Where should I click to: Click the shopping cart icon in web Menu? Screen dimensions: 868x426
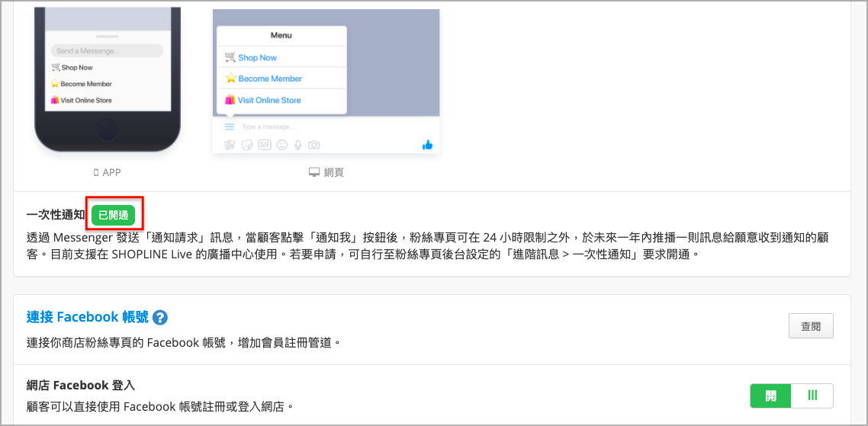230,57
